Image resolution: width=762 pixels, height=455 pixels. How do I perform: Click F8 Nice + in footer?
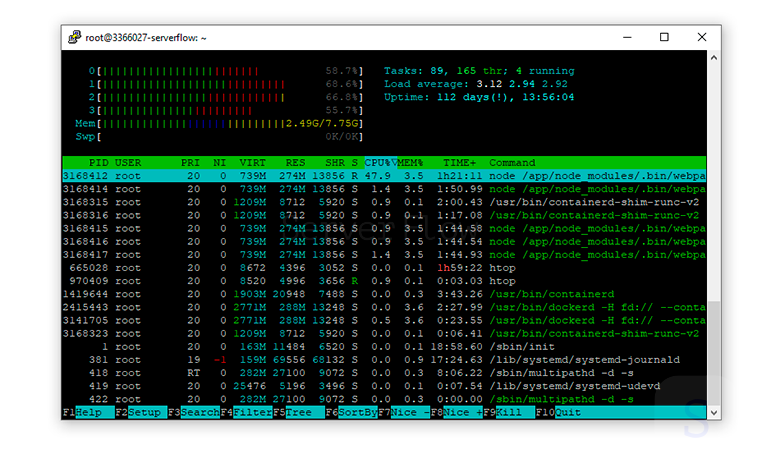pyautogui.click(x=457, y=413)
